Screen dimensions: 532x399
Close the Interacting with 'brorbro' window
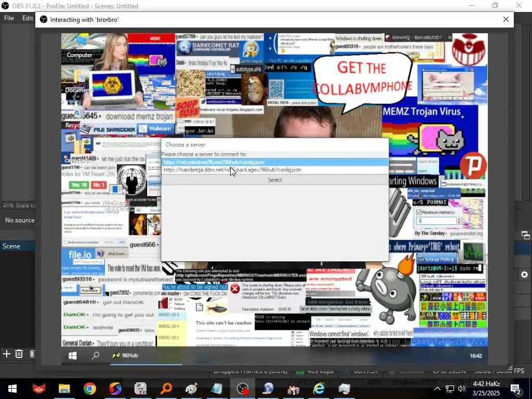pyautogui.click(x=506, y=19)
